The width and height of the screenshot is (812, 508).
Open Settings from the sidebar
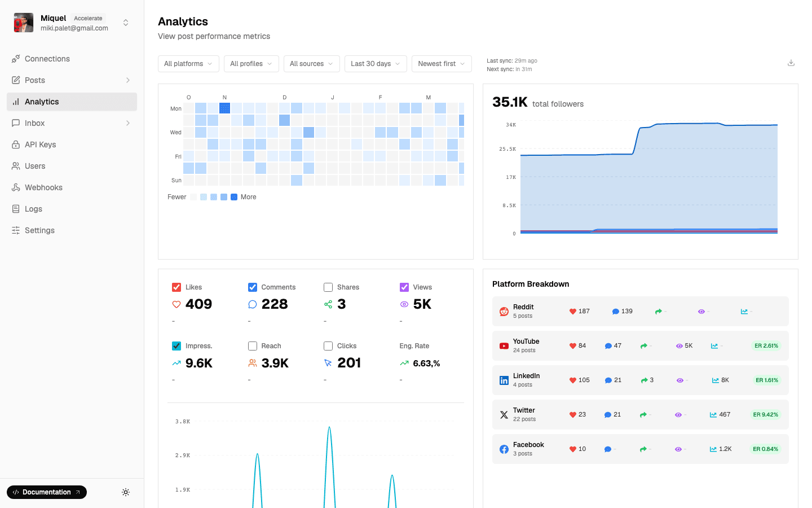39,230
